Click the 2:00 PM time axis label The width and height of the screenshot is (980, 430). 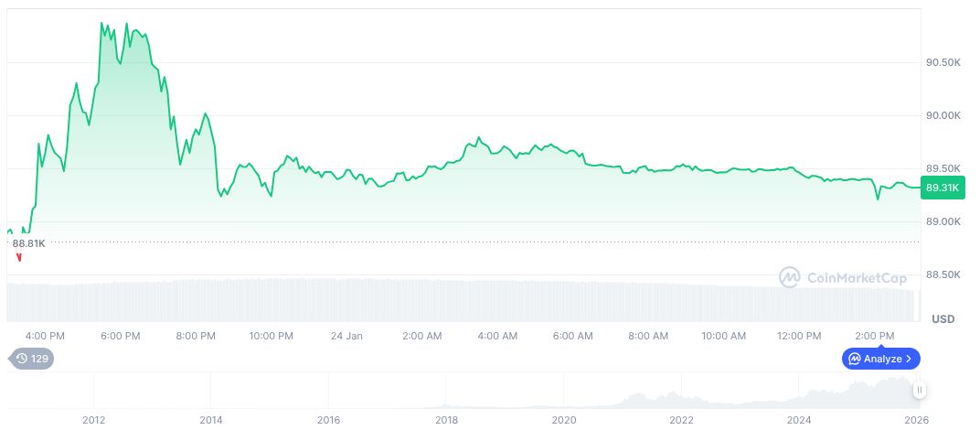[875, 336]
